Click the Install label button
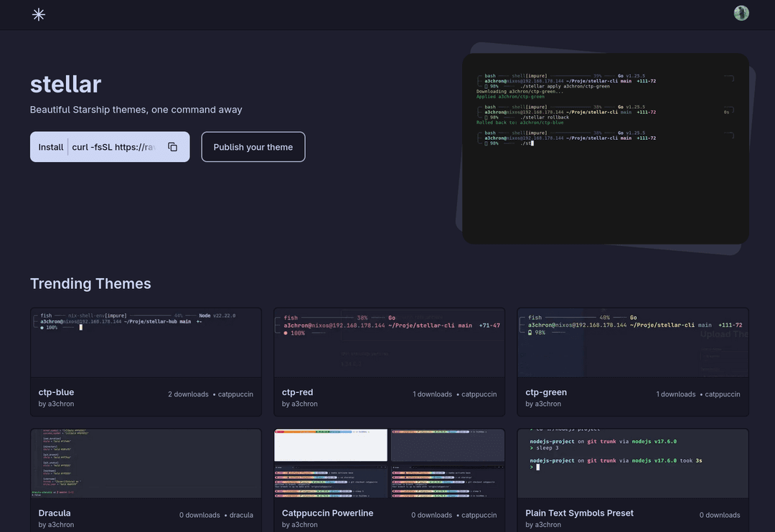Image resolution: width=775 pixels, height=532 pixels. [x=51, y=147]
